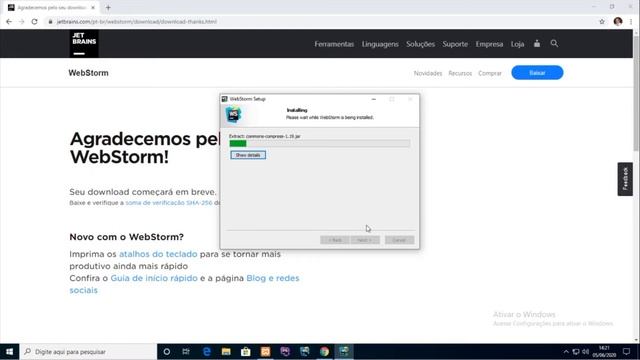640x360 pixels.
Task: Open the Suporte menu
Action: 455,44
